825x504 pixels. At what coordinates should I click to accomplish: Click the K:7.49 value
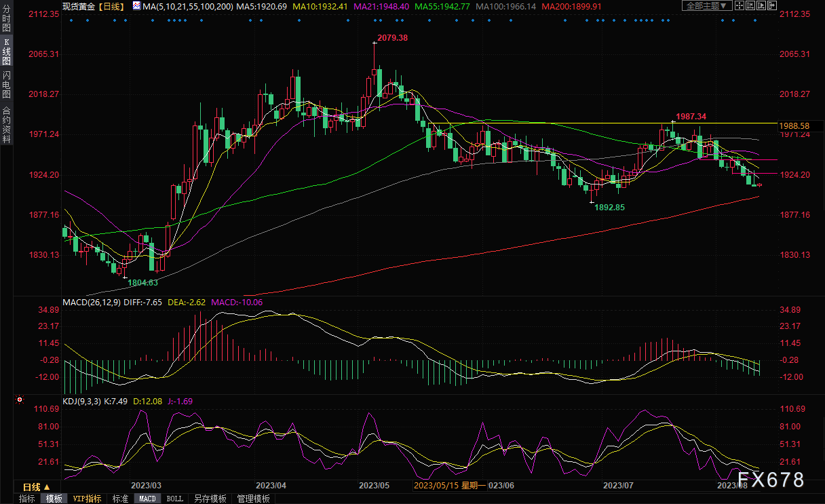tap(117, 401)
